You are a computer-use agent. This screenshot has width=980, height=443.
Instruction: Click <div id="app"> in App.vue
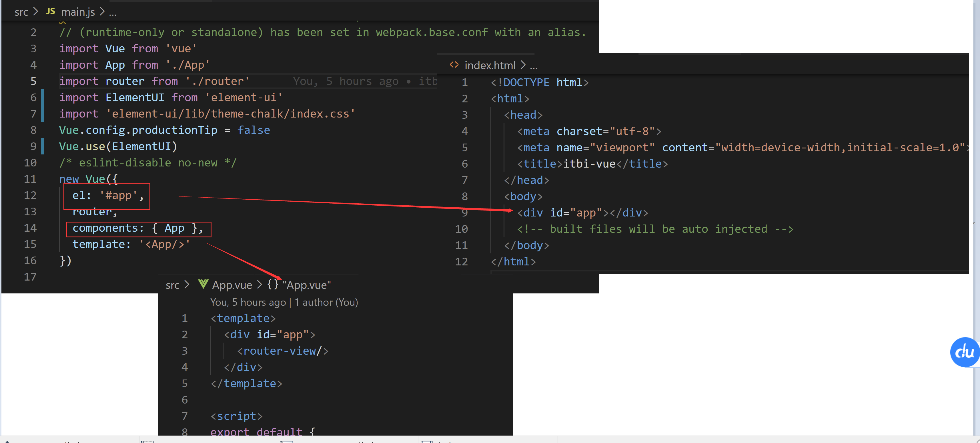[x=269, y=335]
